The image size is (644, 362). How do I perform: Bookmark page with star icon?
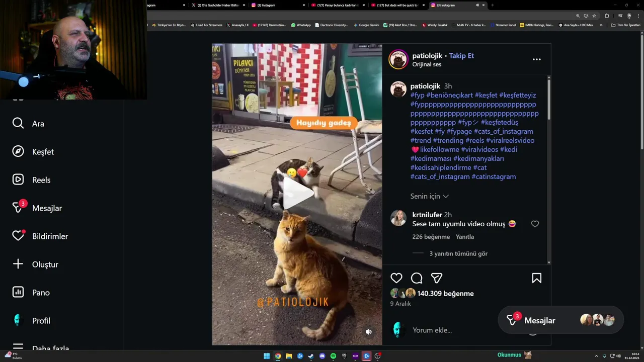coord(594,16)
